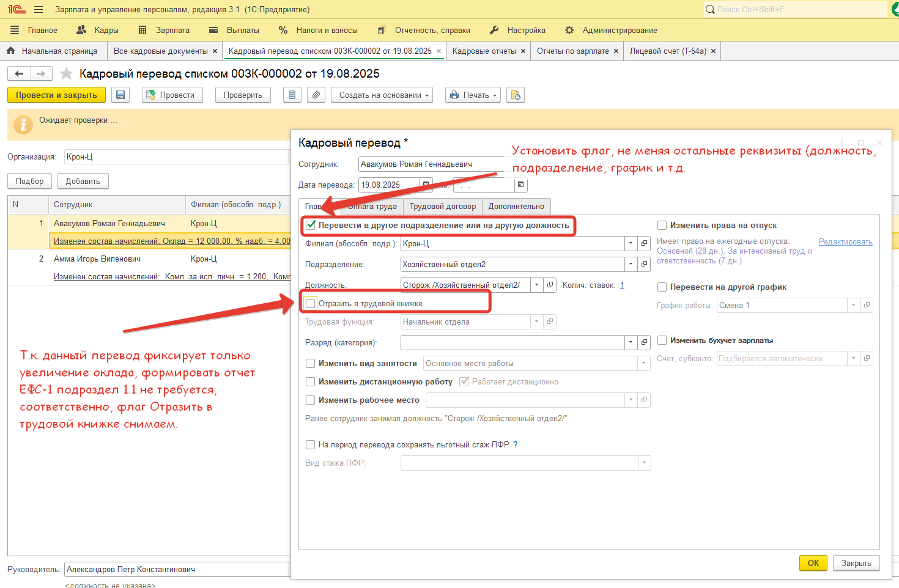
Task: Go to home page icon tab
Action: click(10, 51)
